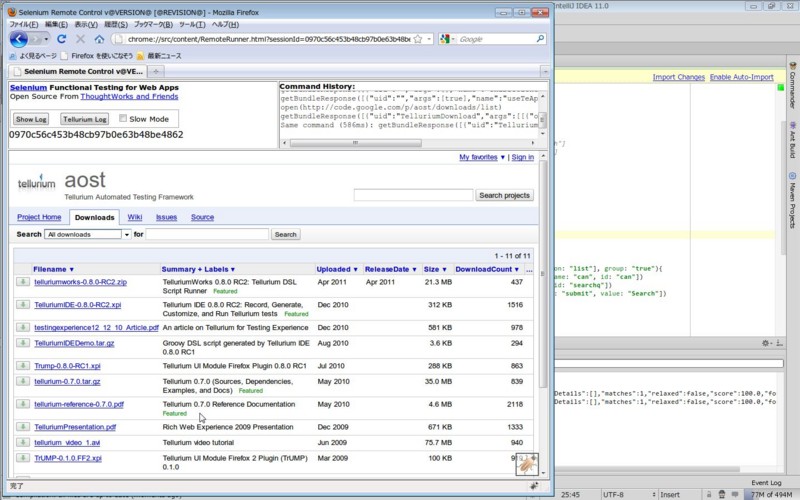Open the column options ellipsis menu

pyautogui.click(x=529, y=269)
